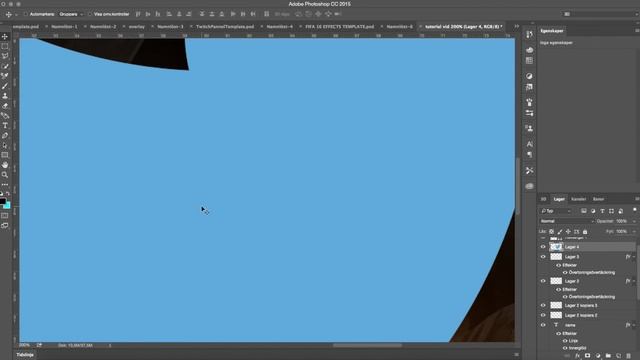Select the Rectangular Marquee tool
This screenshot has width=640, height=360.
pyautogui.click(x=5, y=47)
